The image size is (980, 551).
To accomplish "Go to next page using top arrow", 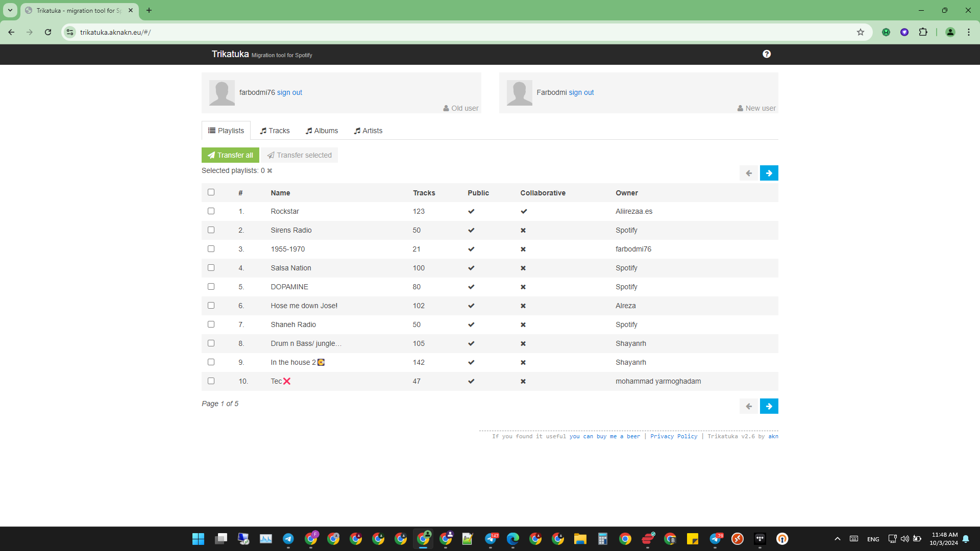I will [769, 173].
